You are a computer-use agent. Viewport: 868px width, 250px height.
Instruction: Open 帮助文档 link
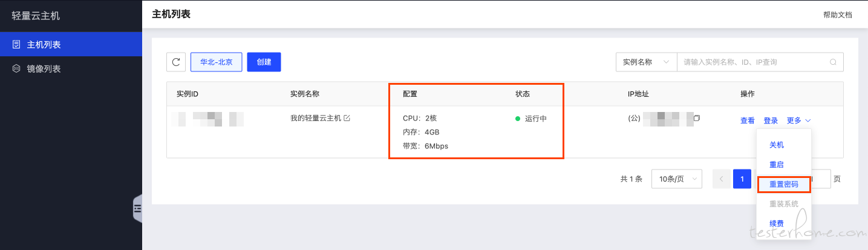837,15
